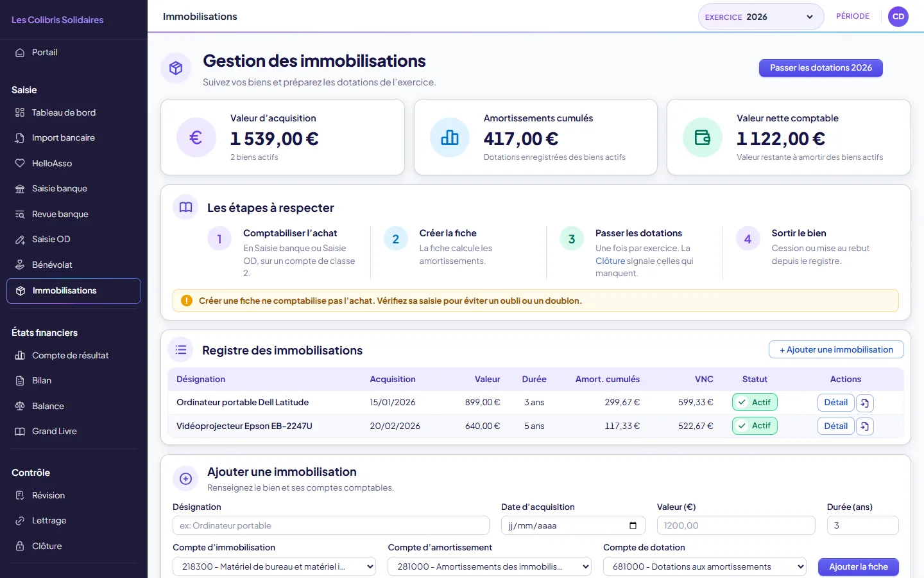Screen dimensions: 924x578
Task: Click the Clôture padlock icon
Action: [x=20, y=547]
